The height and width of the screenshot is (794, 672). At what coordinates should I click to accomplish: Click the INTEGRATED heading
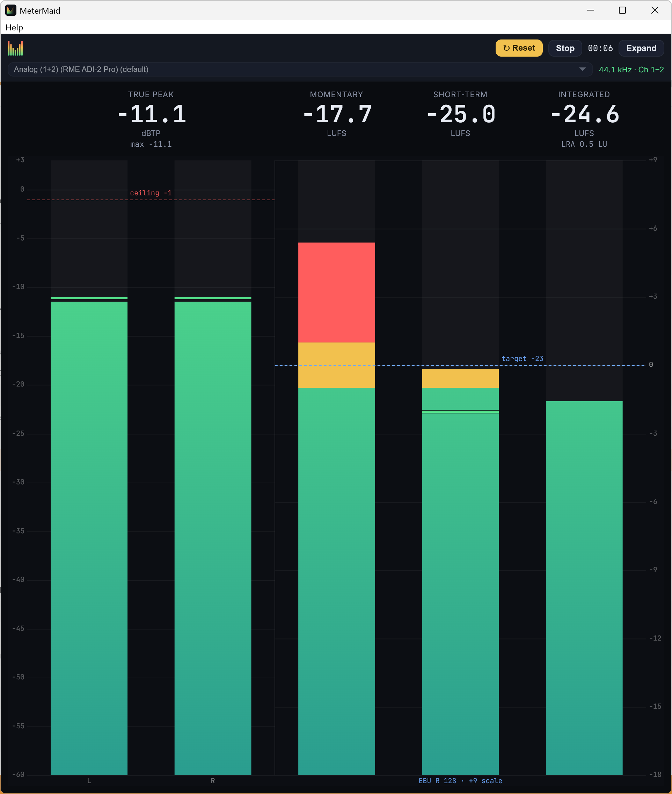click(584, 94)
